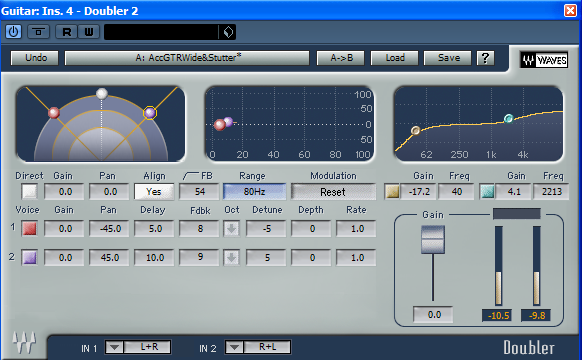This screenshot has width=582, height=360.
Task: Click Voice 2 Delay value 10.0
Action: (x=154, y=258)
